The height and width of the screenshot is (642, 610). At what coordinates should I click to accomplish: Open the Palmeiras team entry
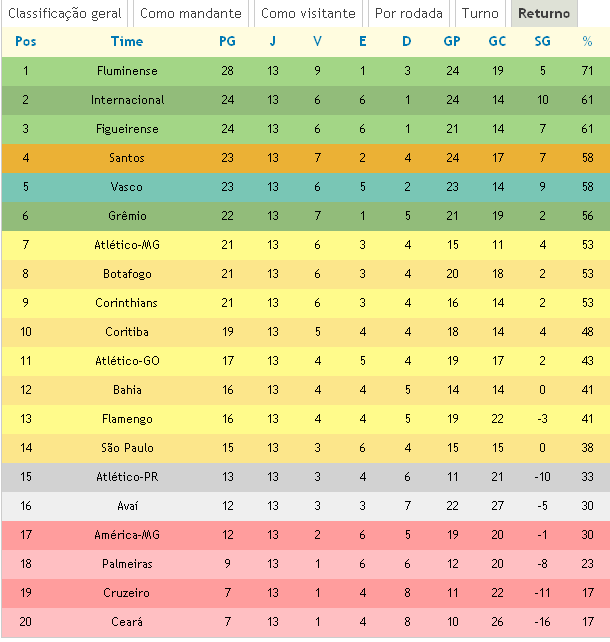(127, 564)
